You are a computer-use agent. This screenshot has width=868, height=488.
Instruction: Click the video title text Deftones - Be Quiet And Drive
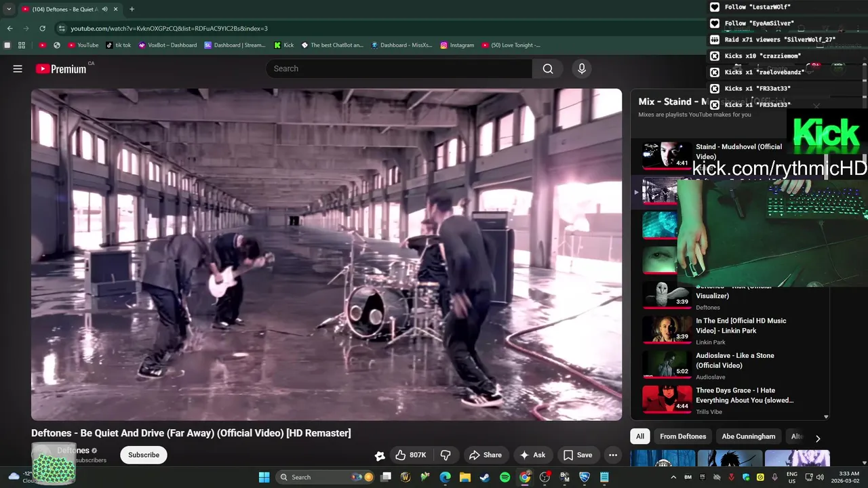pos(191,433)
